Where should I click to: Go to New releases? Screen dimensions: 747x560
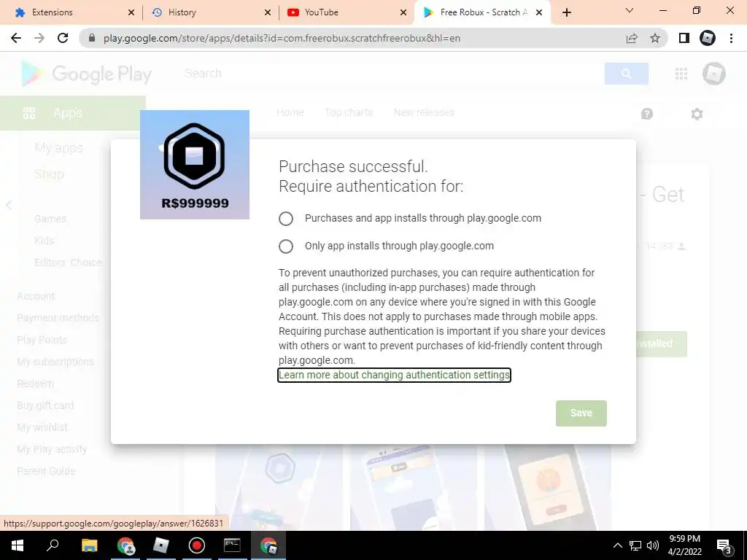424,112
